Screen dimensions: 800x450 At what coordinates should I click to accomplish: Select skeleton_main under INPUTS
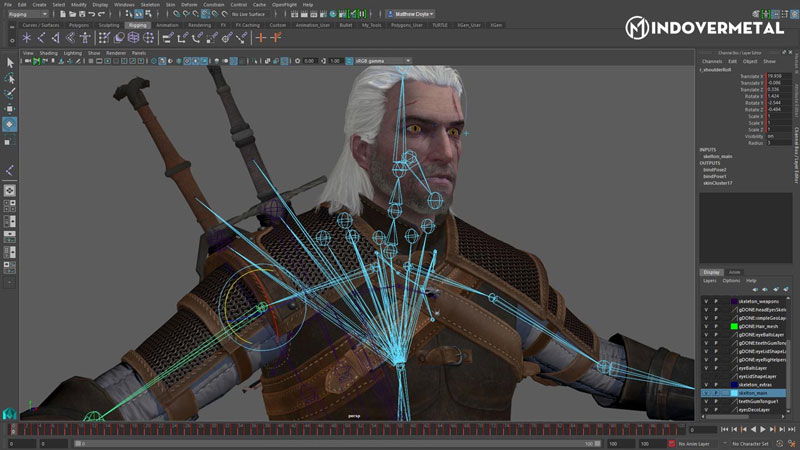pyautogui.click(x=717, y=157)
